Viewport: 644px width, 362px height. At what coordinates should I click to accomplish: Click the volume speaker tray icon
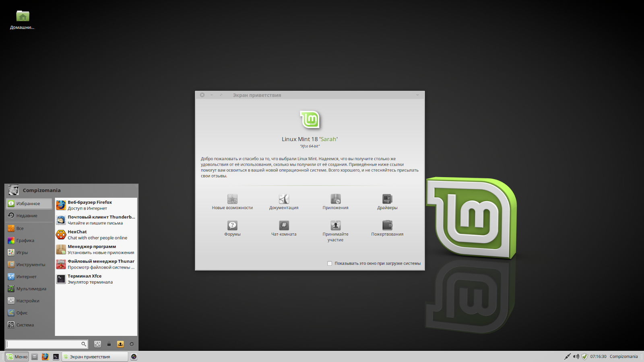576,357
